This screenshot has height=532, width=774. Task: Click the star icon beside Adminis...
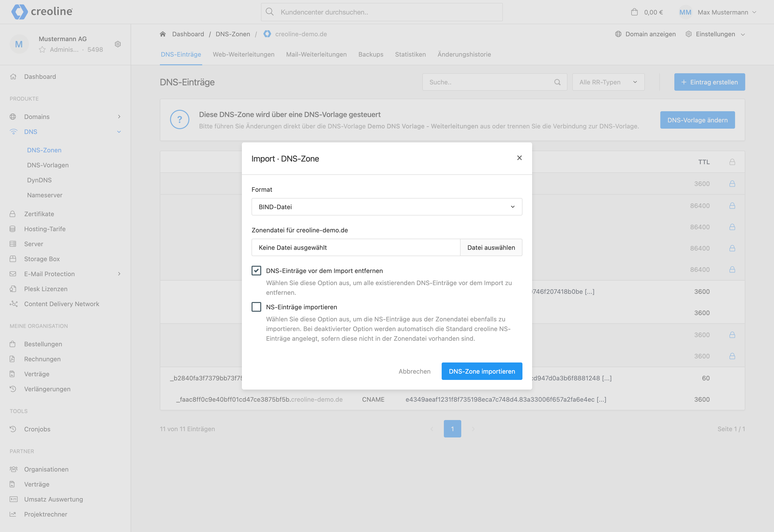pyautogui.click(x=42, y=50)
